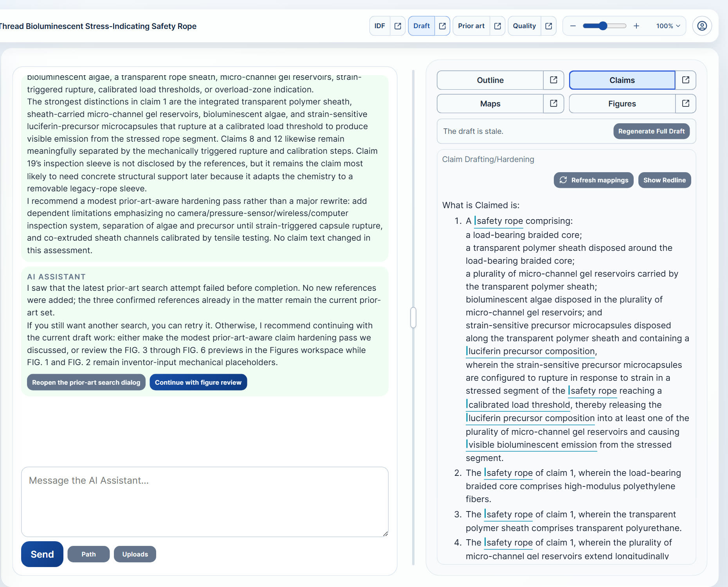Click 'Claim Drafting/Hardening' heading

point(488,159)
